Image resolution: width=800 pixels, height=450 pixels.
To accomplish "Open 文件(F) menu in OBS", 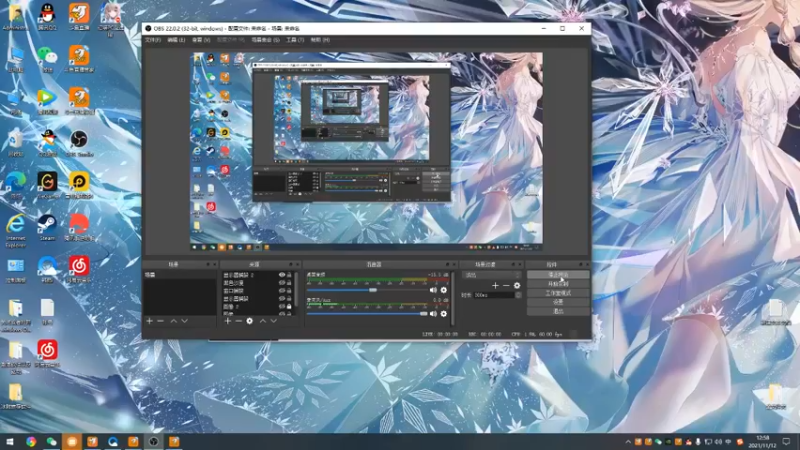I will pyautogui.click(x=153, y=40).
